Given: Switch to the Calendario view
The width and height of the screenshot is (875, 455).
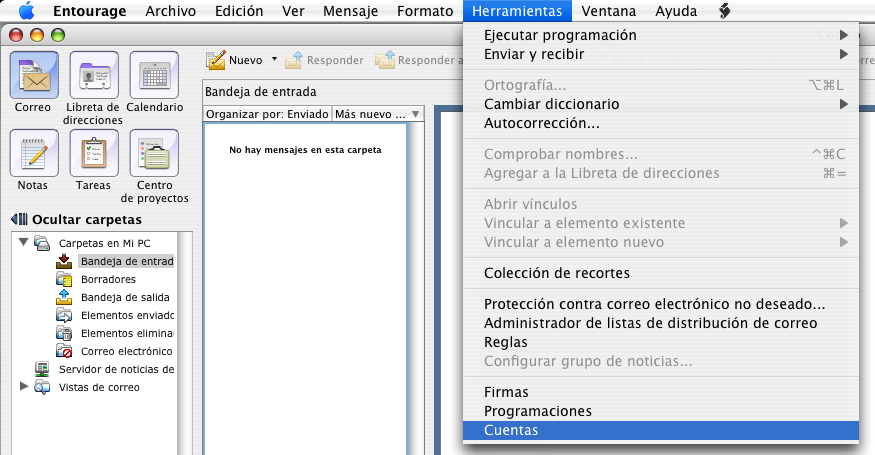Looking at the screenshot, I should point(154,75).
